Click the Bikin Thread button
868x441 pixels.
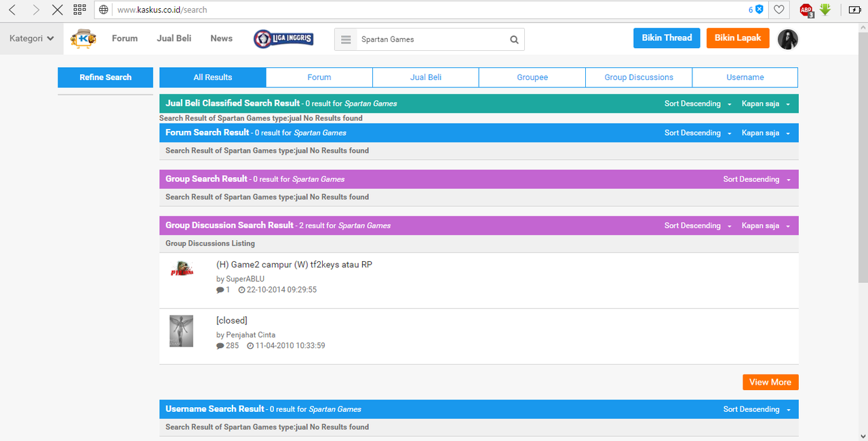pos(667,38)
